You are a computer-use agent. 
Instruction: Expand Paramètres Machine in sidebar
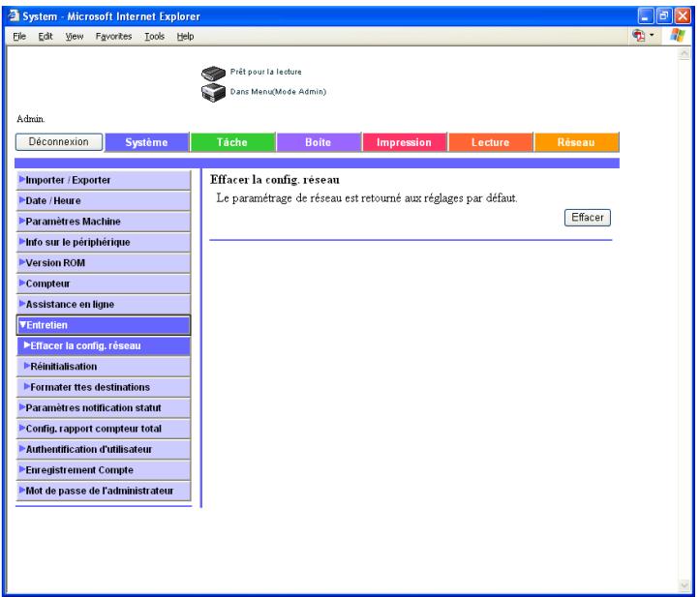click(x=104, y=222)
